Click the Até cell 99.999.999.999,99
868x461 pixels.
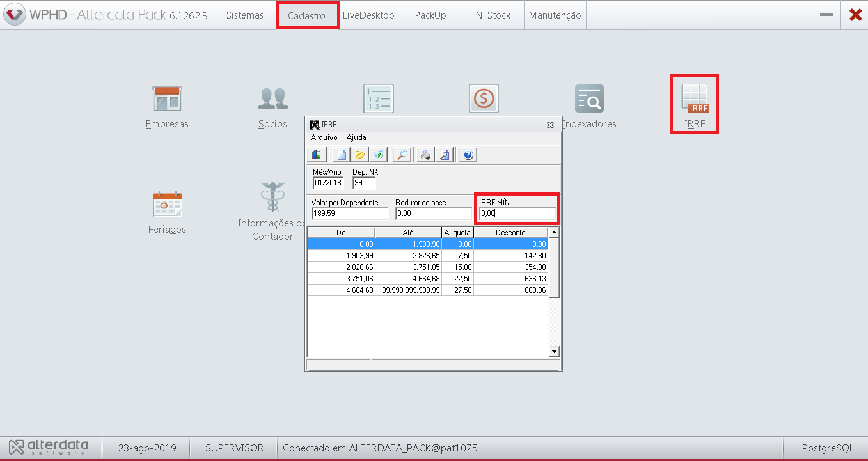[x=408, y=290]
